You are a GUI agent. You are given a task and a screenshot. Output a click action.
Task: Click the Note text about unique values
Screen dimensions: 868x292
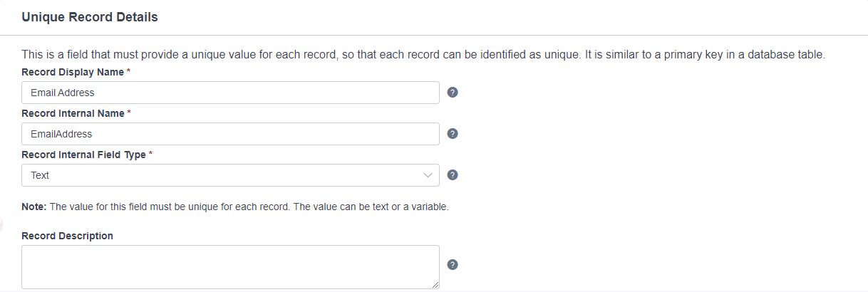pyautogui.click(x=235, y=207)
